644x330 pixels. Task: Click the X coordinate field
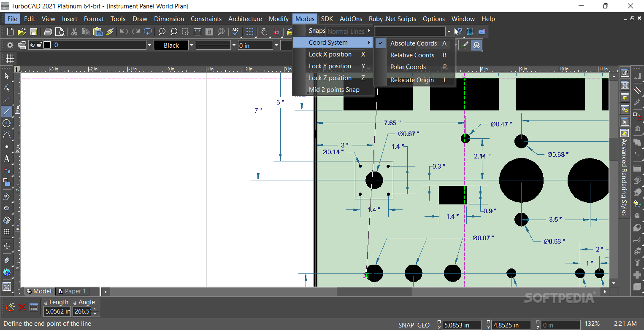(462, 325)
